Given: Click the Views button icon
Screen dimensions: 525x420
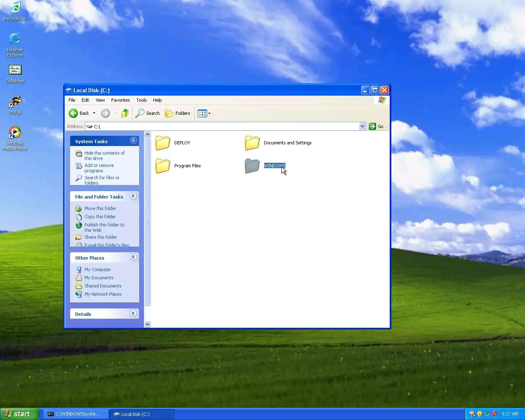Looking at the screenshot, I should pos(202,113).
